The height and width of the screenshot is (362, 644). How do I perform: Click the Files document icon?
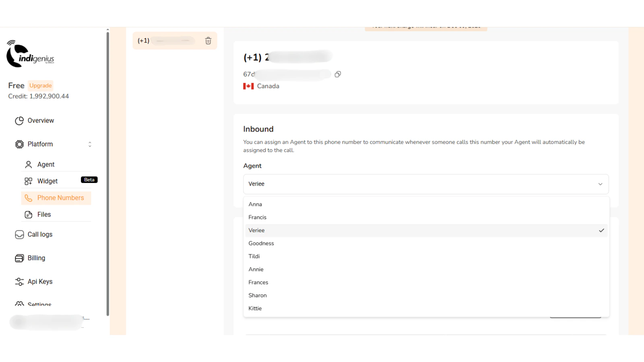click(x=29, y=215)
